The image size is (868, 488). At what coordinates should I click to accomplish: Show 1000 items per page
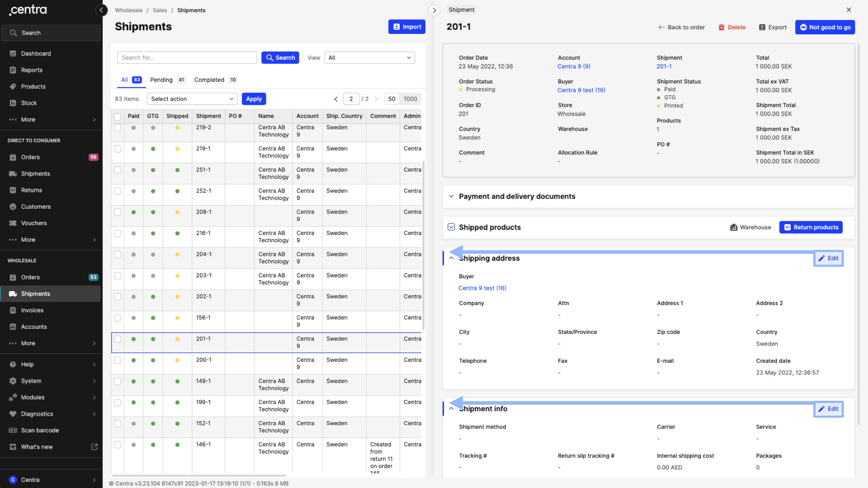coord(410,99)
